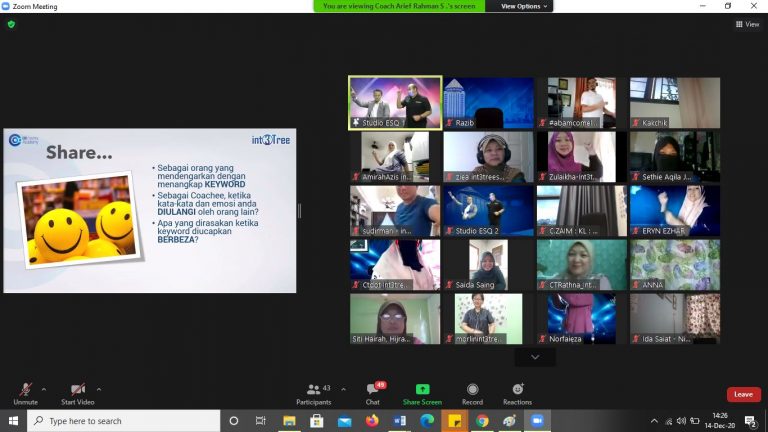
Task: Open Firefox from the taskbar
Action: 372,421
